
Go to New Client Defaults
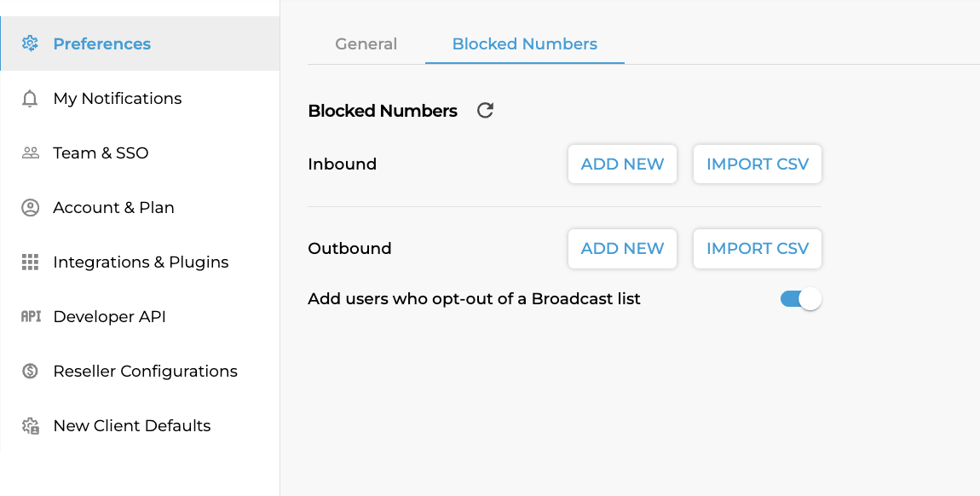pos(140,426)
